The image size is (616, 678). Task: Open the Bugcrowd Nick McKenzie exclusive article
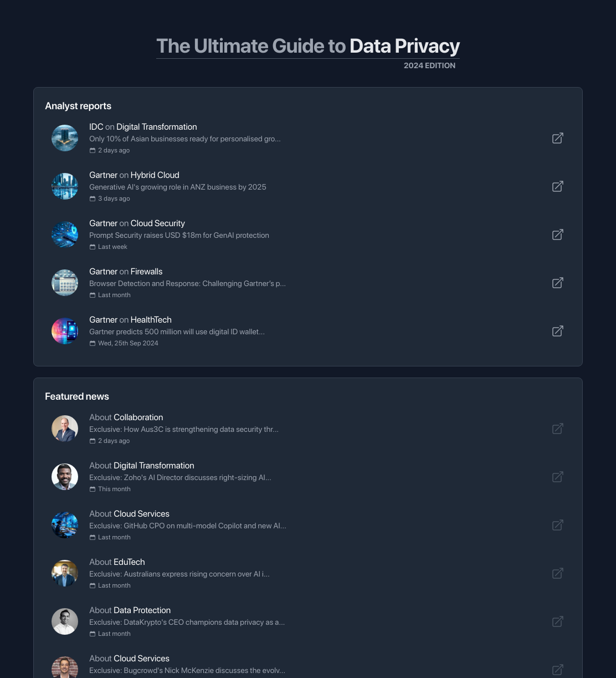[187, 670]
